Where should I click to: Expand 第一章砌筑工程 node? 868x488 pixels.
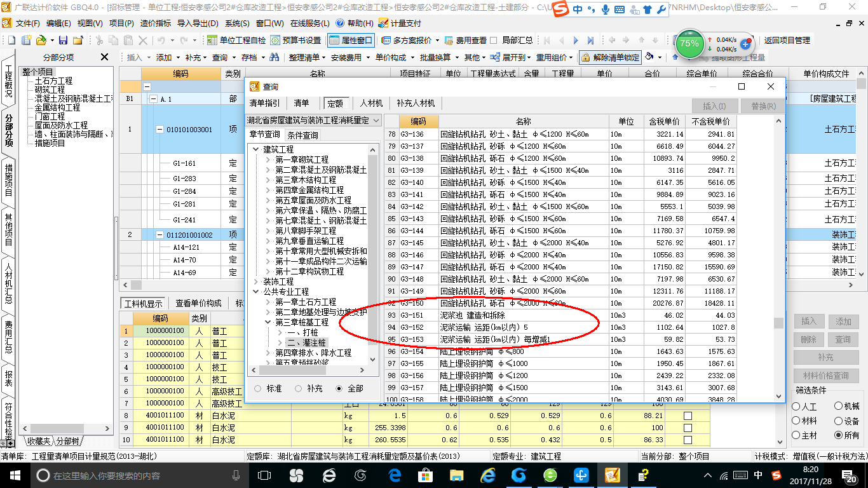click(268, 159)
